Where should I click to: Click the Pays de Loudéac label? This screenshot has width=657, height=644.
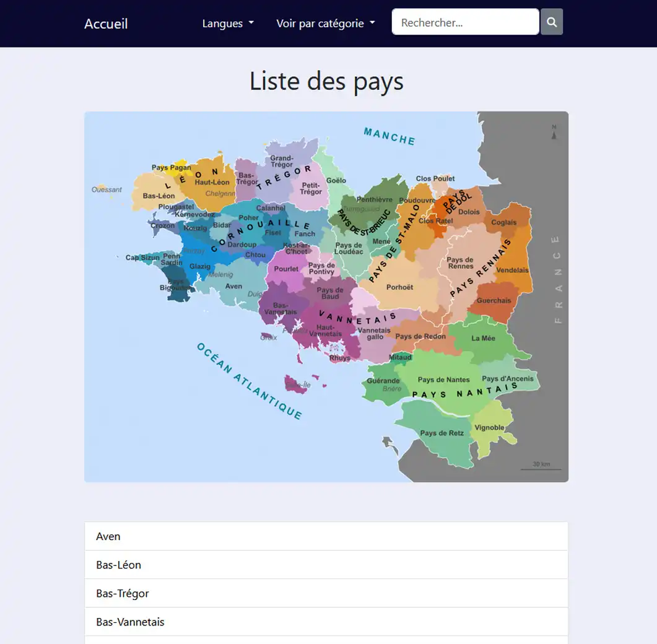(349, 248)
